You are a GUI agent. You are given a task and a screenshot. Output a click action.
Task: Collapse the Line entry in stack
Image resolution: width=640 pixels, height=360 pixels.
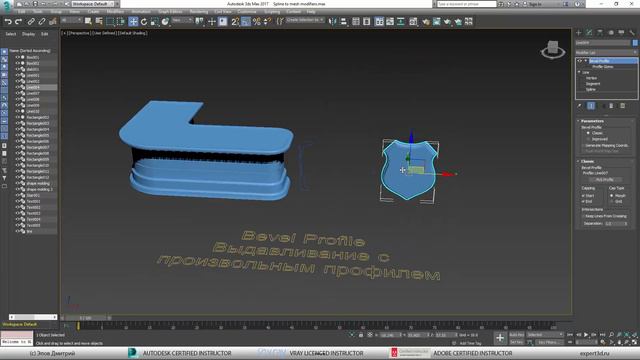(579, 72)
